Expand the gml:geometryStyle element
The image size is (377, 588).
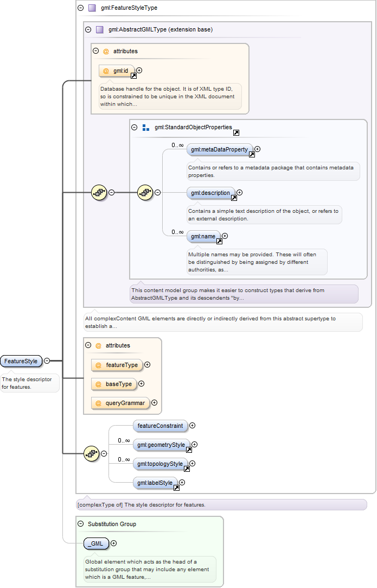(195, 444)
